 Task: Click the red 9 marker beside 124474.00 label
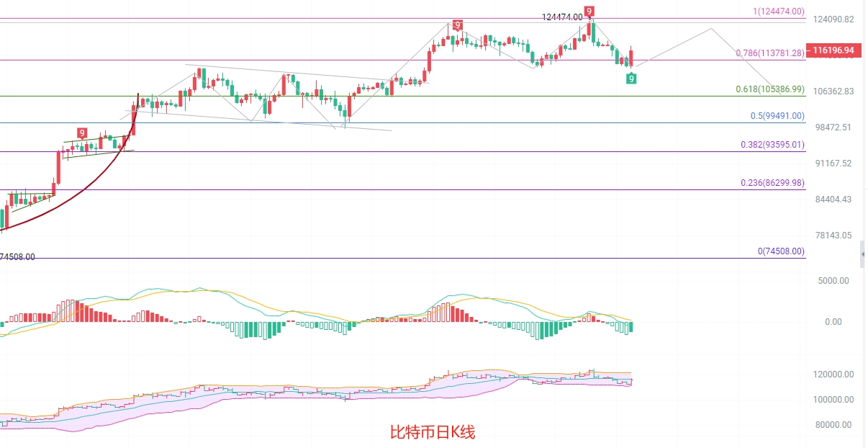589,11
